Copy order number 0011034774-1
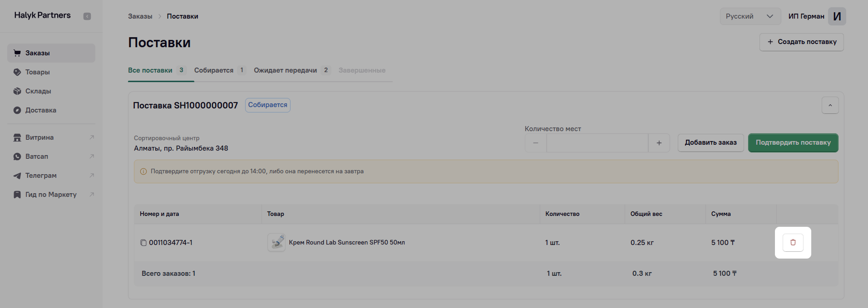 click(143, 243)
